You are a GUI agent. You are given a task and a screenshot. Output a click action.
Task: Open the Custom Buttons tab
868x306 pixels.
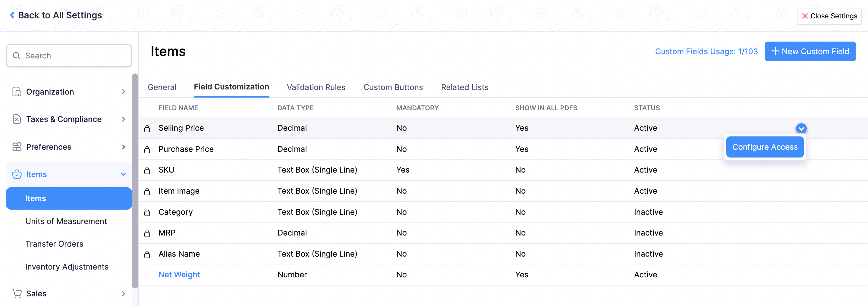click(x=393, y=87)
